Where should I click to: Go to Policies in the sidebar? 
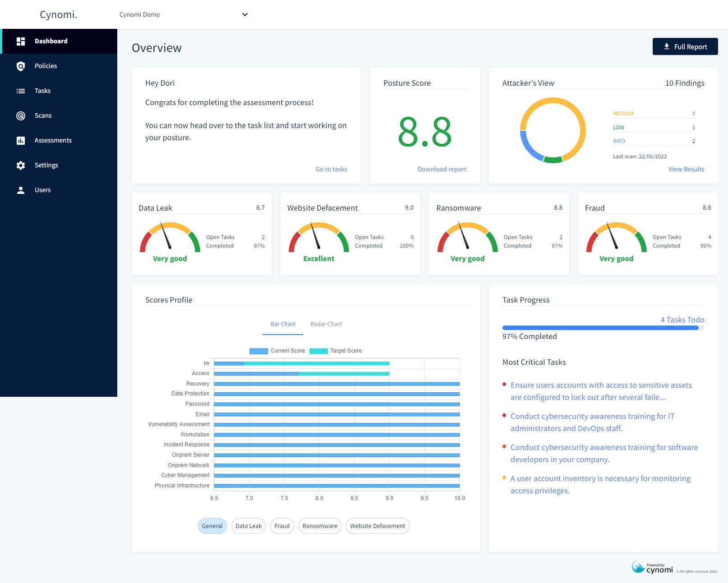click(x=59, y=66)
